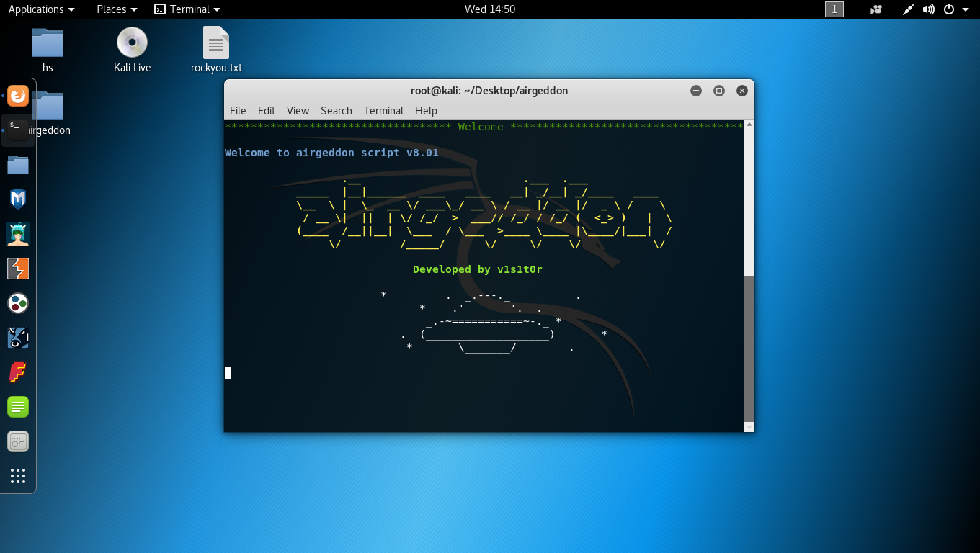Open the Places menu
Image resolution: width=980 pixels, height=553 pixels.
(x=117, y=9)
